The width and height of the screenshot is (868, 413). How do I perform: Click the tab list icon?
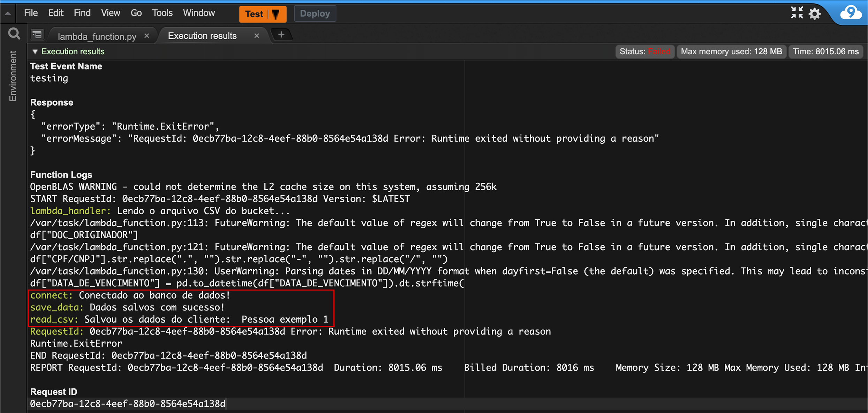click(37, 35)
